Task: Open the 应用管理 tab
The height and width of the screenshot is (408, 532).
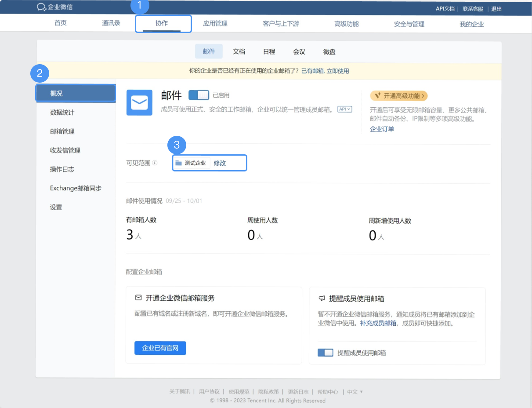Action: [215, 24]
